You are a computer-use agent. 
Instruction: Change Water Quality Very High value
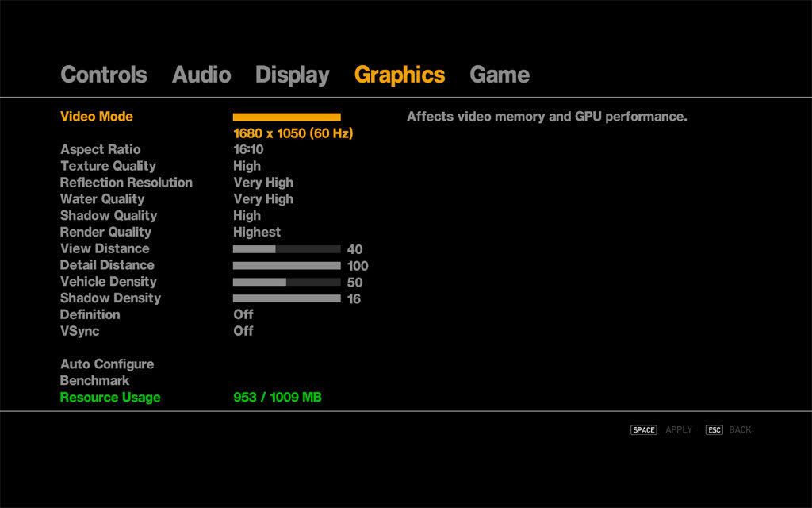[x=262, y=199]
